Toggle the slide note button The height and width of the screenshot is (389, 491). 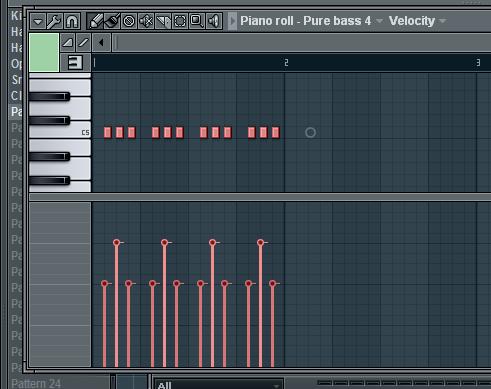83,43
